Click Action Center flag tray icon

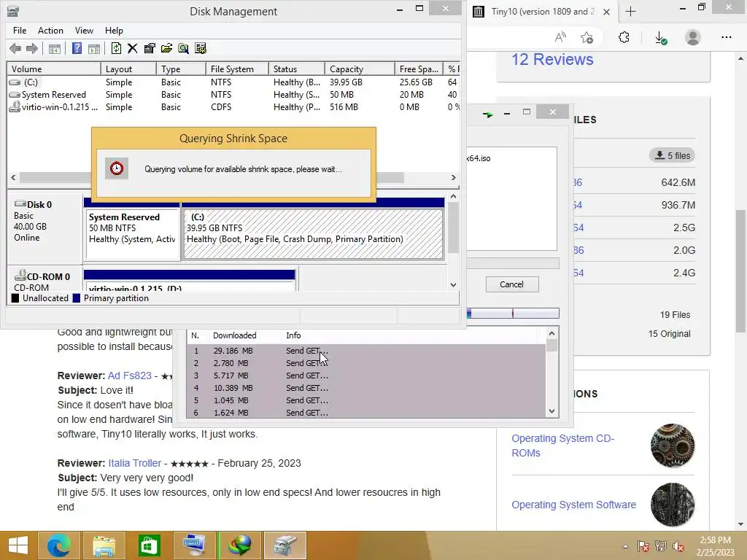point(643,546)
